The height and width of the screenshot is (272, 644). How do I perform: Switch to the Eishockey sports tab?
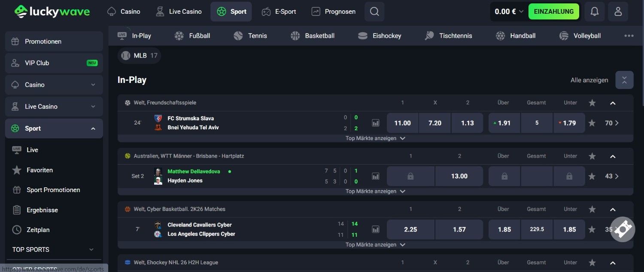(380, 36)
